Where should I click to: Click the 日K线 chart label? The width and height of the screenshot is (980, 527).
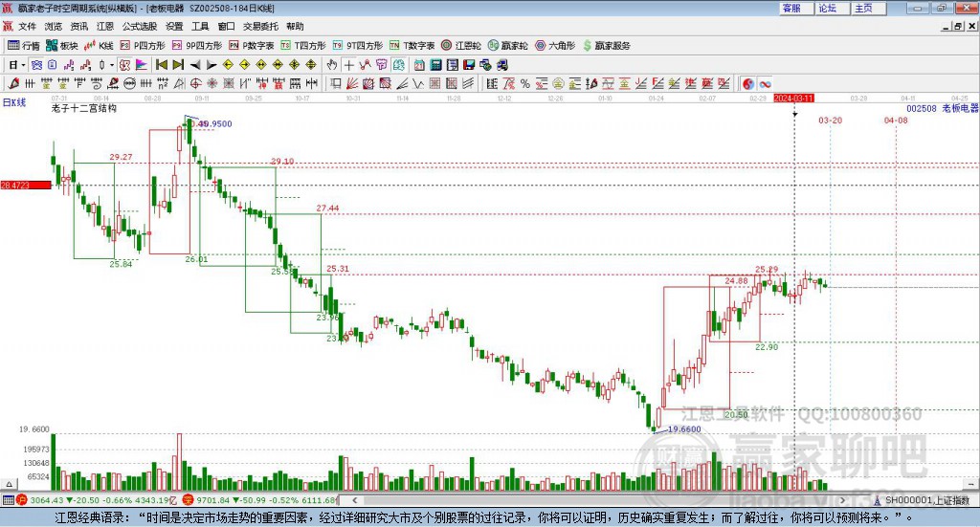14,102
